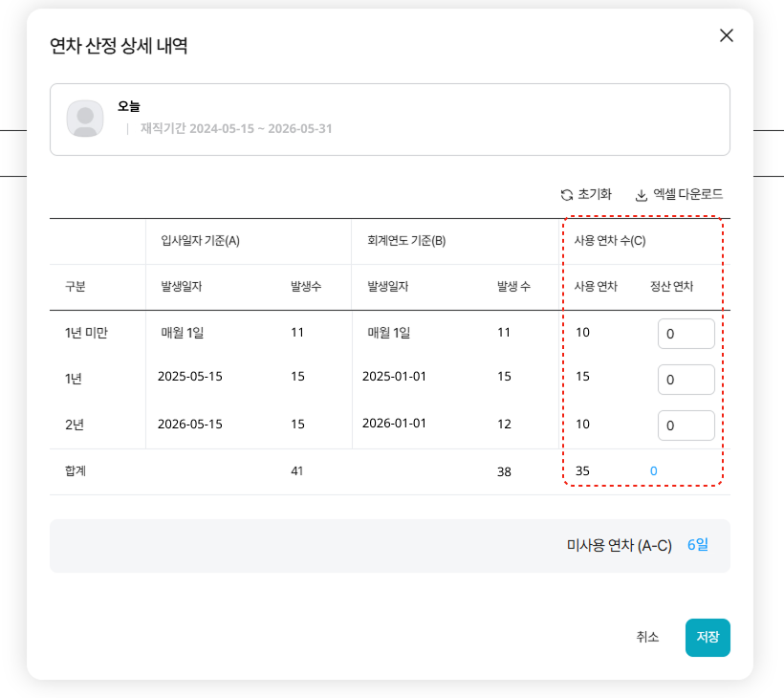784x698 pixels.
Task: Save changes with the 저장 button
Action: click(708, 638)
